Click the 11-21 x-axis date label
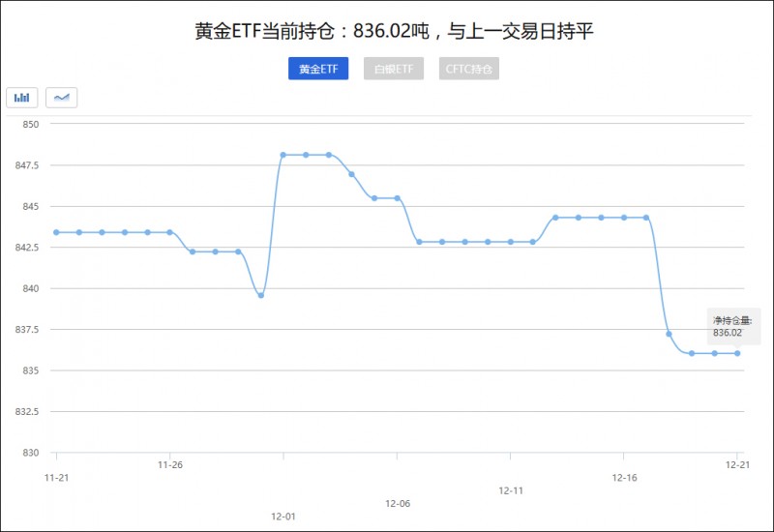Viewport: 774px width, 532px height. (57, 478)
